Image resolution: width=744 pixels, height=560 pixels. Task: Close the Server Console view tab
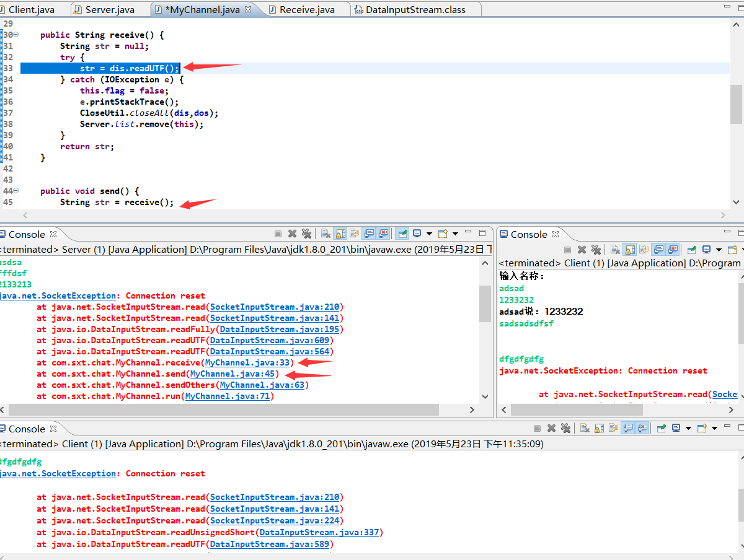point(53,234)
